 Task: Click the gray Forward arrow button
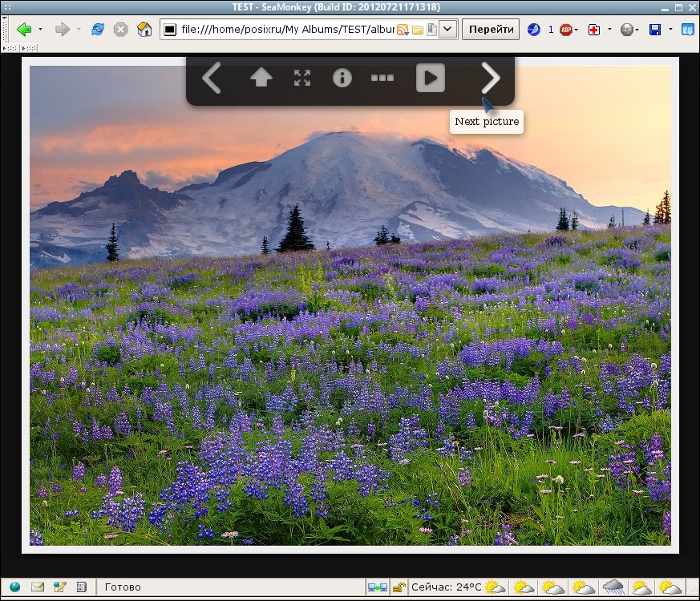click(x=62, y=30)
